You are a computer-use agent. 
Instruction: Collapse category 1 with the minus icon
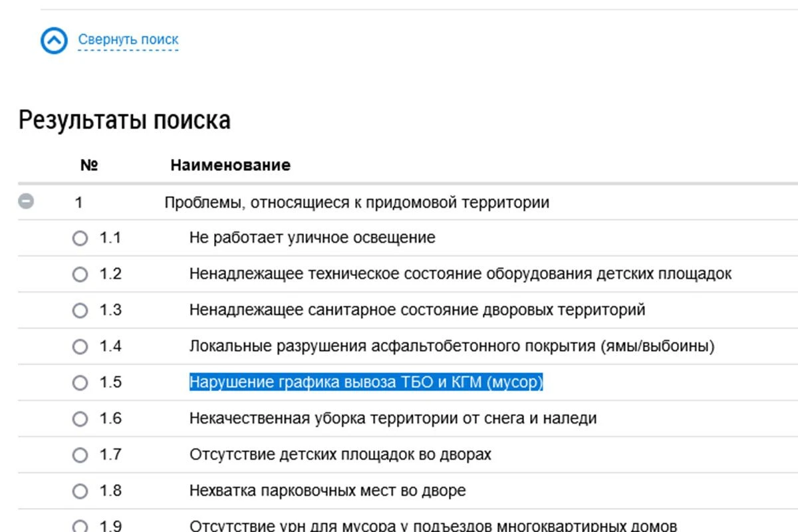(x=26, y=201)
